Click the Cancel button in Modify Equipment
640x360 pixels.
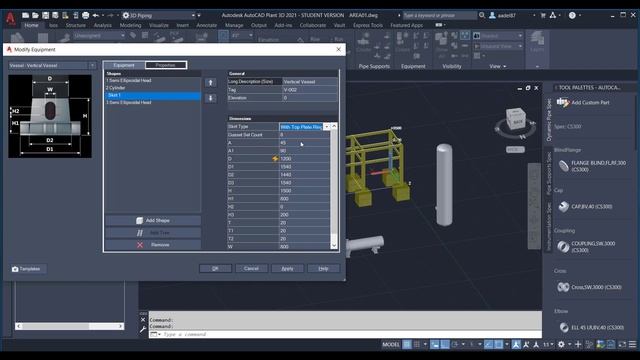[x=251, y=269]
